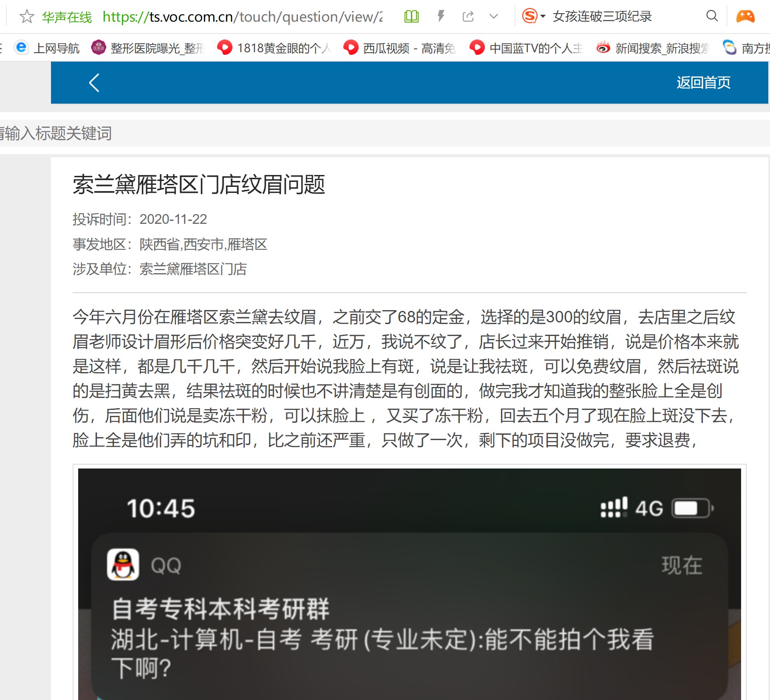Open search engine selector arrow
This screenshot has height=700, width=770.
[543, 17]
